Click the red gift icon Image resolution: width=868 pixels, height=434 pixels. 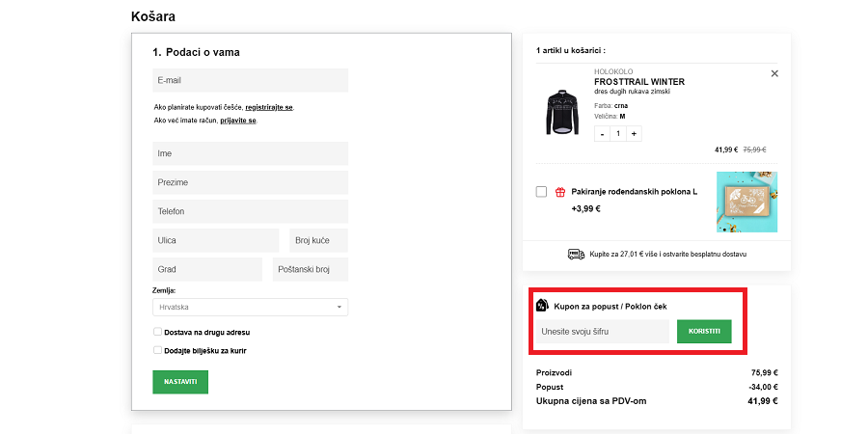pyautogui.click(x=559, y=192)
